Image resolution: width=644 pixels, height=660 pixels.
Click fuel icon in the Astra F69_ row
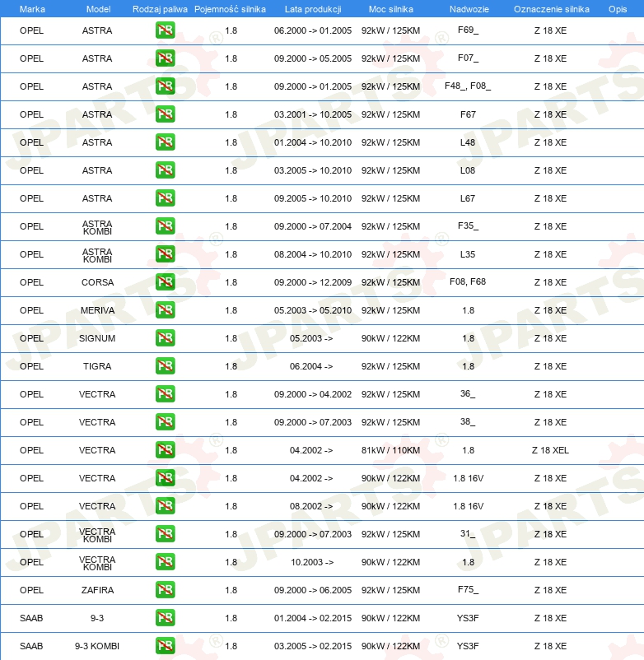pos(165,30)
